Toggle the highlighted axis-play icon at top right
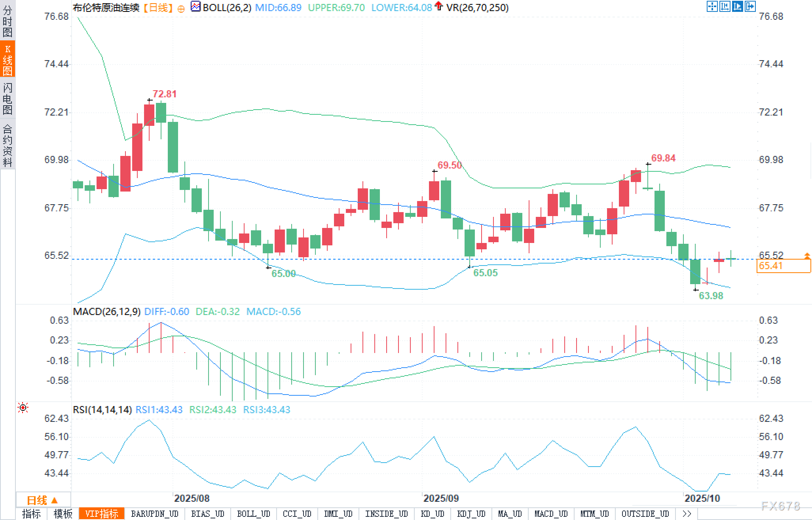The image size is (812, 520). 737,6
